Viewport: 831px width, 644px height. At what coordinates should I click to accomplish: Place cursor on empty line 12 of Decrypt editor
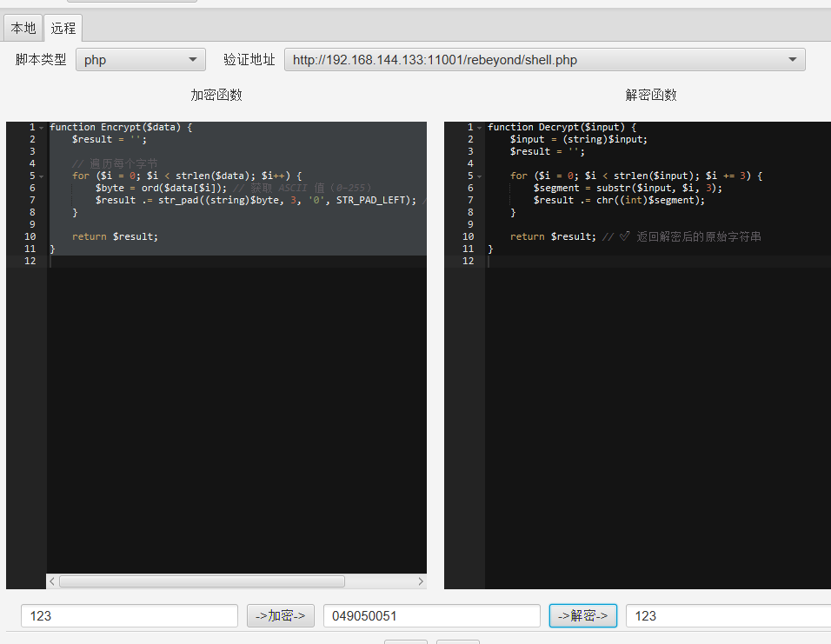pyautogui.click(x=652, y=262)
